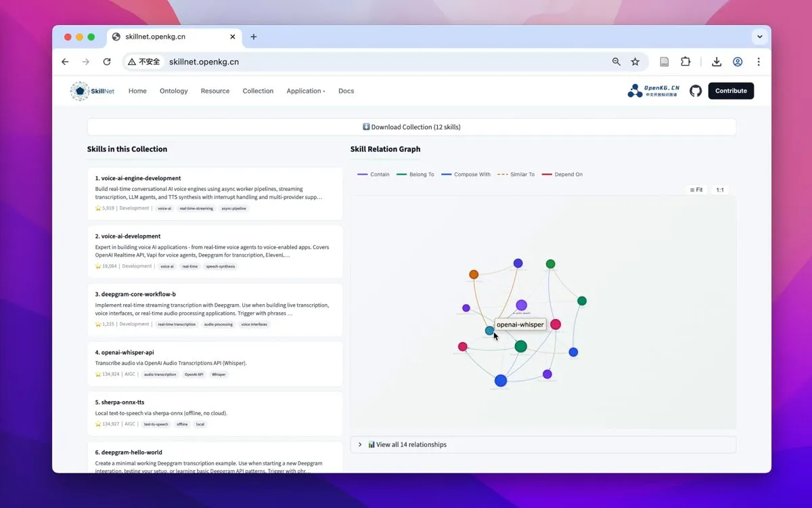The image size is (812, 508).
Task: Open the Chrome profile icon
Action: [x=738, y=62]
